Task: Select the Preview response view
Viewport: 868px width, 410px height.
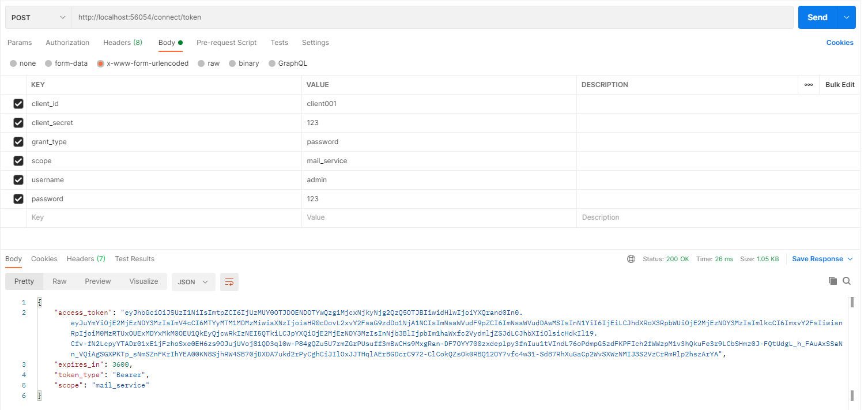Action: pyautogui.click(x=98, y=281)
